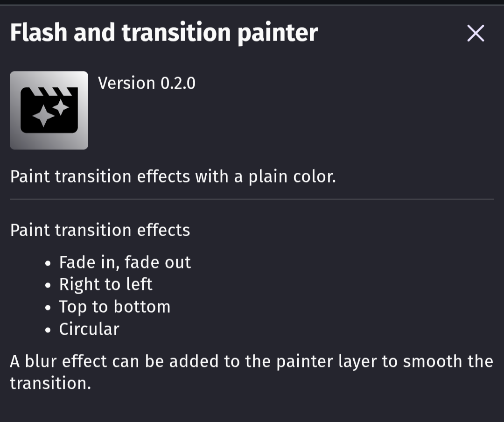The image size is (504, 422).
Task: Select the "Fade in, fade out" list item
Action: (125, 262)
